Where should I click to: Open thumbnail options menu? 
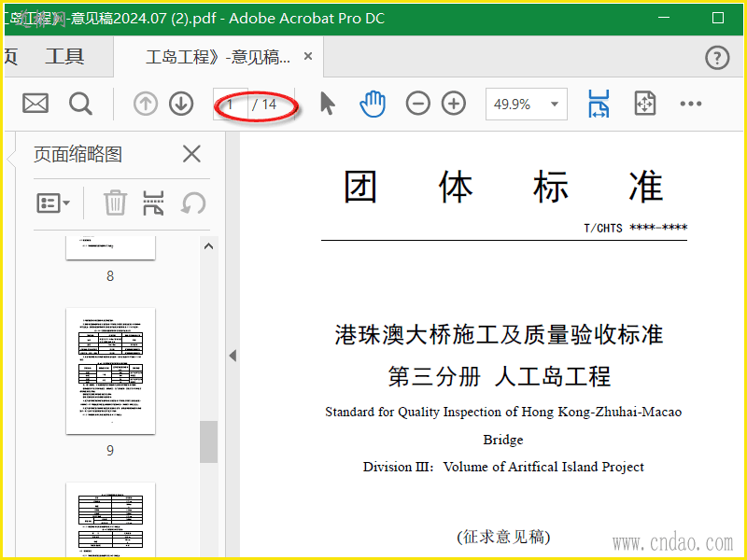(53, 203)
